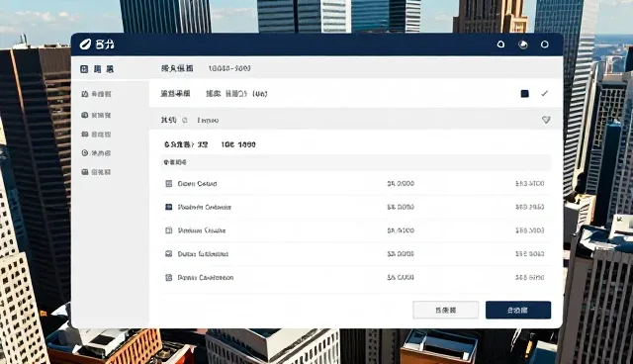Click the icon of the first list row
The width and height of the screenshot is (633, 364).
click(169, 184)
